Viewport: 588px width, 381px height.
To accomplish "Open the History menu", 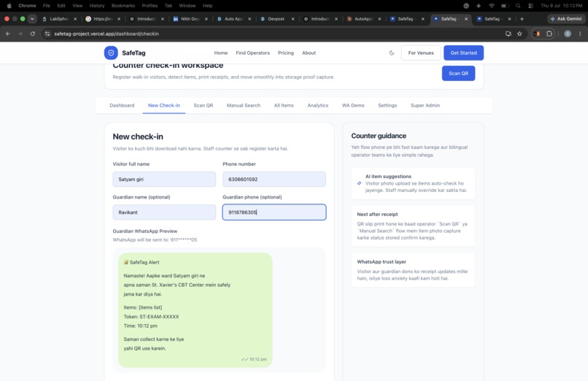I will point(97,6).
